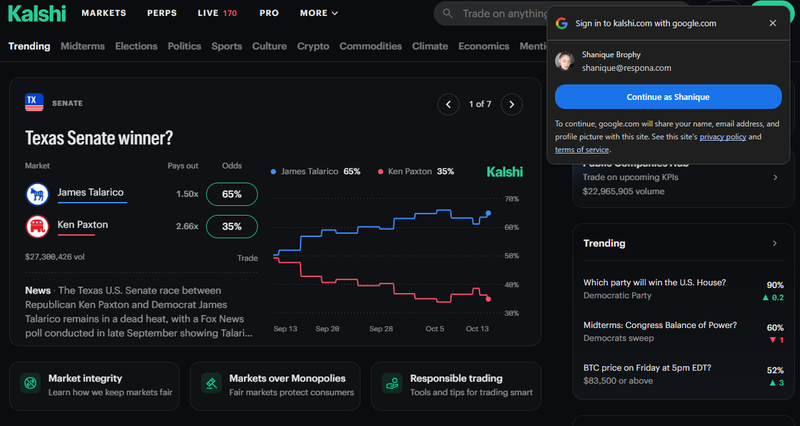Click the Texas Senate winner? title
Viewport: 800px width, 426px height.
[x=99, y=138]
